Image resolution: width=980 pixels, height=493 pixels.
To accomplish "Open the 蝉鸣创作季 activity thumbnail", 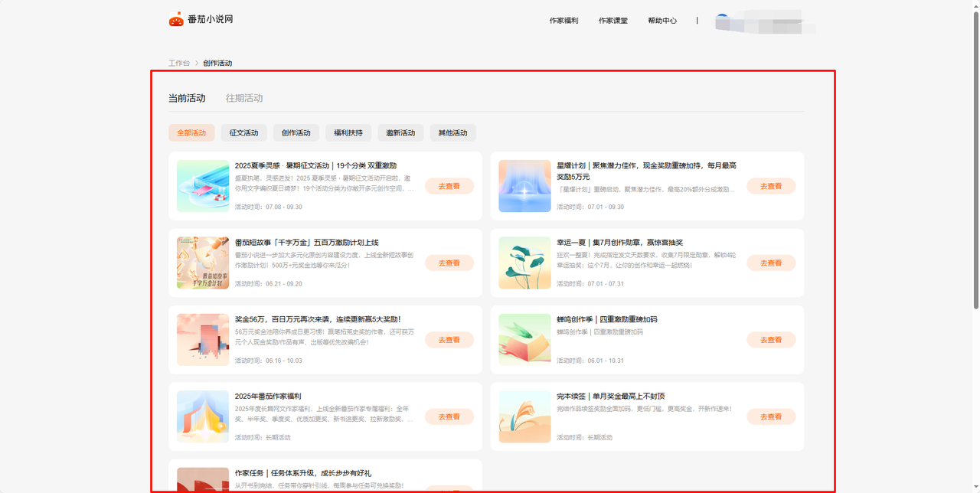I will (524, 340).
